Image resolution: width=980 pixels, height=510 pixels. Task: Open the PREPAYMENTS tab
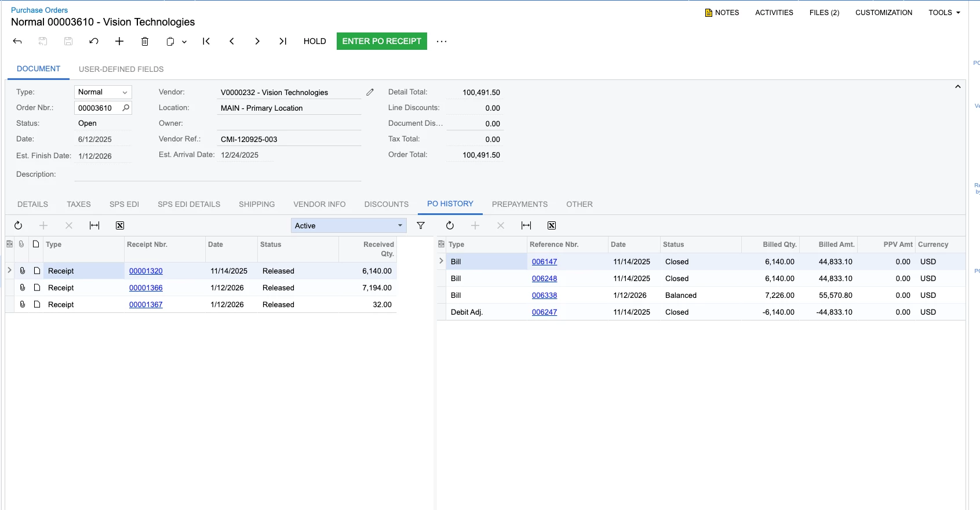tap(520, 204)
